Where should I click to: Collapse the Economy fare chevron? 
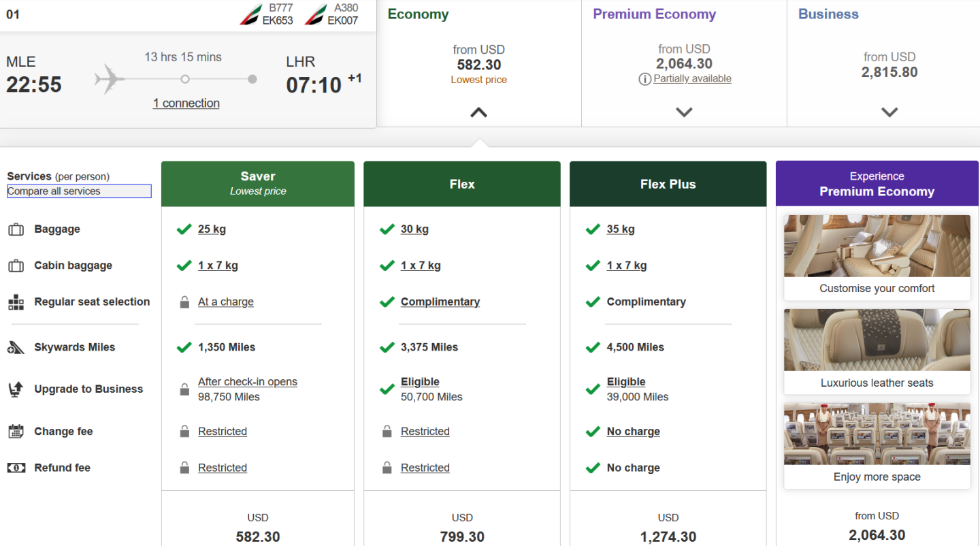click(x=478, y=112)
